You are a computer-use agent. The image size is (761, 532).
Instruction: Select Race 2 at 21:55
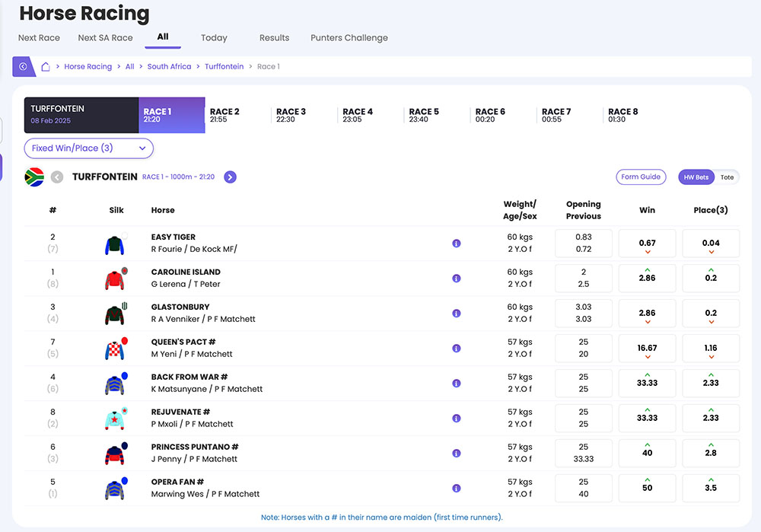pyautogui.click(x=224, y=115)
